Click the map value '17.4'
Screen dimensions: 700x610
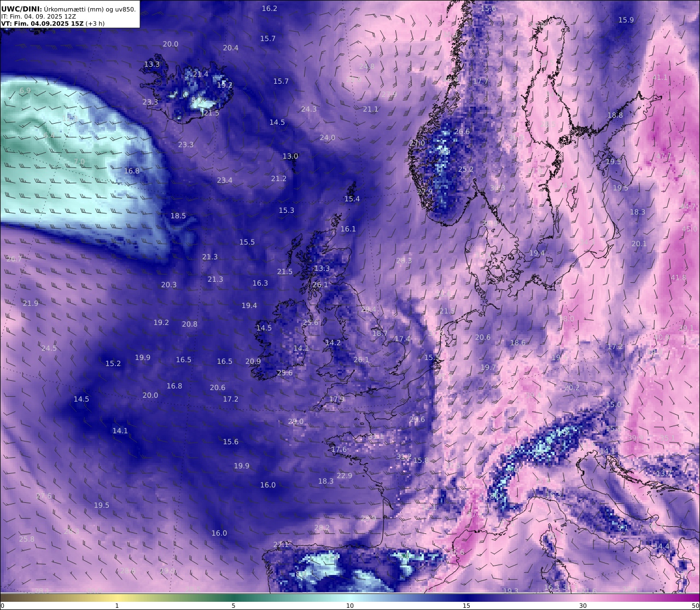pos(402,339)
